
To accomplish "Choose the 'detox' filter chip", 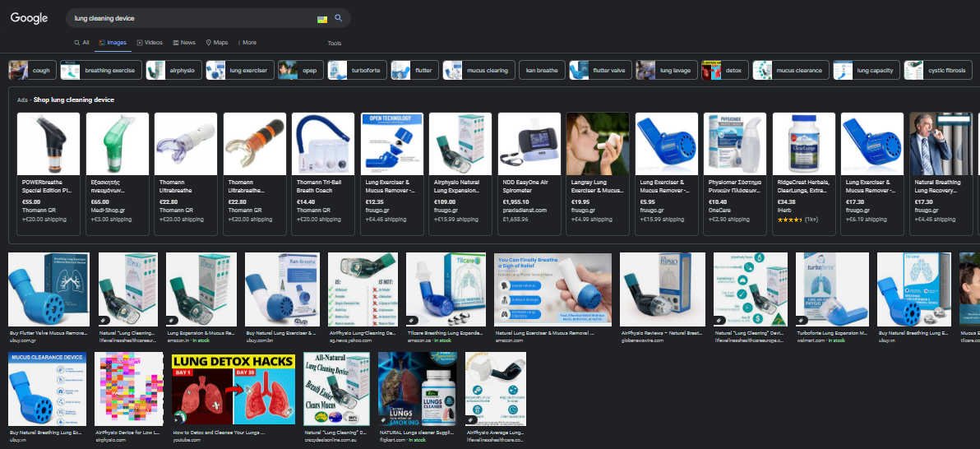I will point(723,71).
